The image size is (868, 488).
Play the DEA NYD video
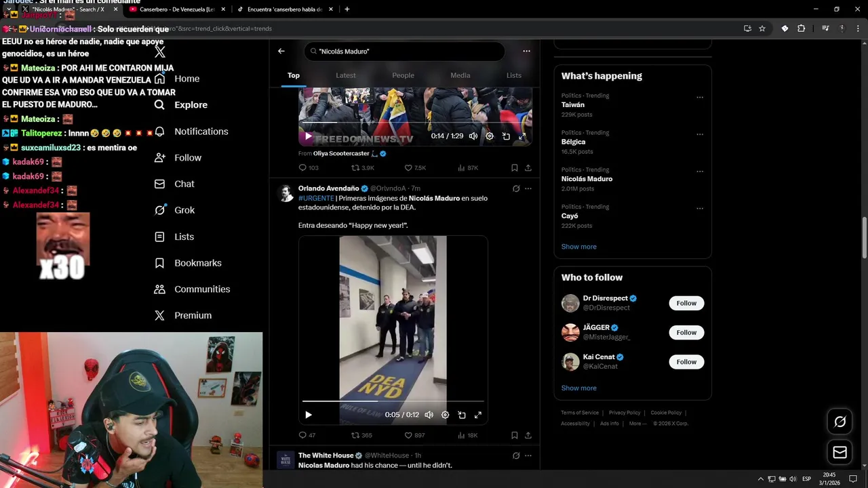coord(309,415)
